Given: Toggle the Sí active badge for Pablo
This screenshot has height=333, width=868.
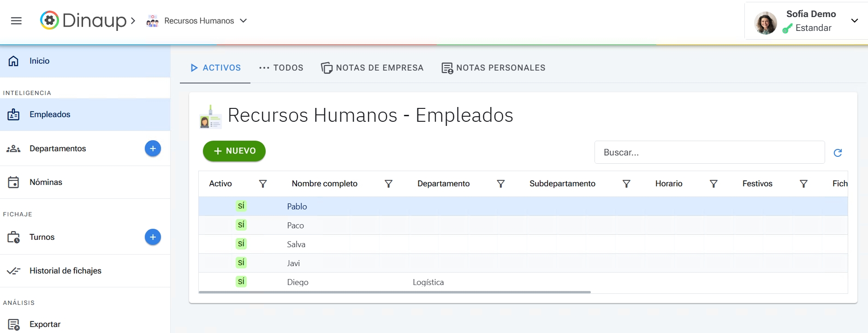Looking at the screenshot, I should 241,206.
